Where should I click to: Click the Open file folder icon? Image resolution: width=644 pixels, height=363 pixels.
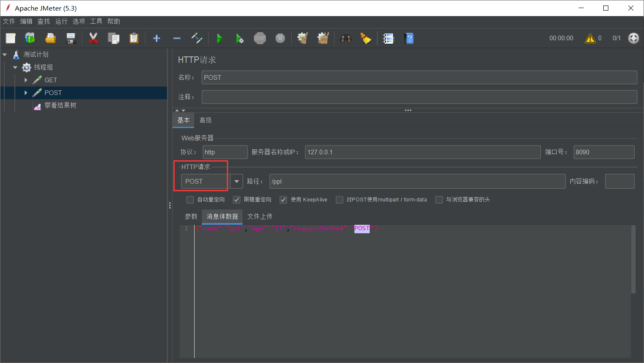50,38
